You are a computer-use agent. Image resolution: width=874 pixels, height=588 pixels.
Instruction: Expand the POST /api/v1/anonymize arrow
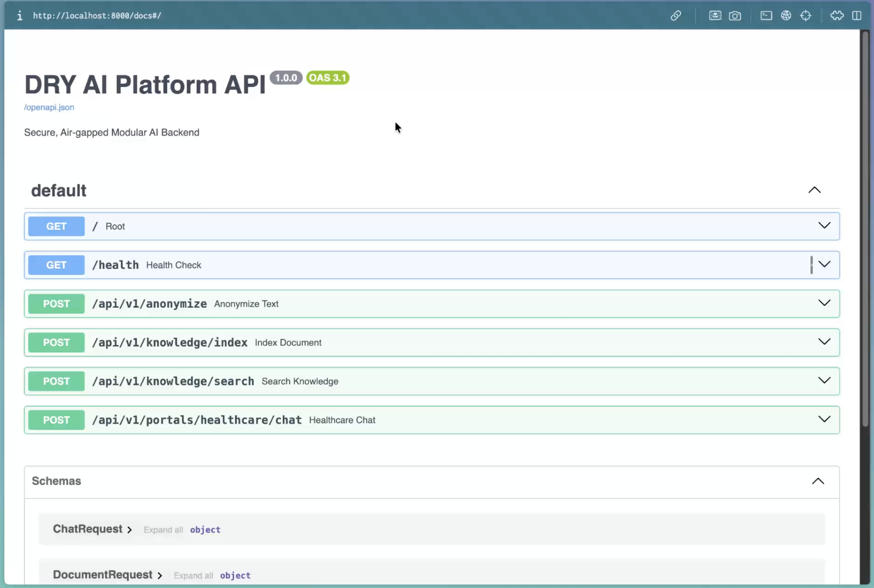point(824,303)
